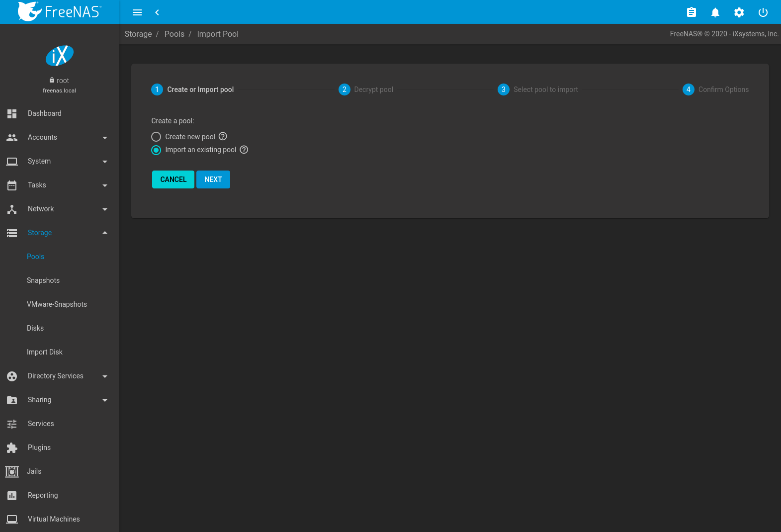Viewport: 781px width, 532px height.
Task: Select the Create new pool radio button
Action: [156, 137]
